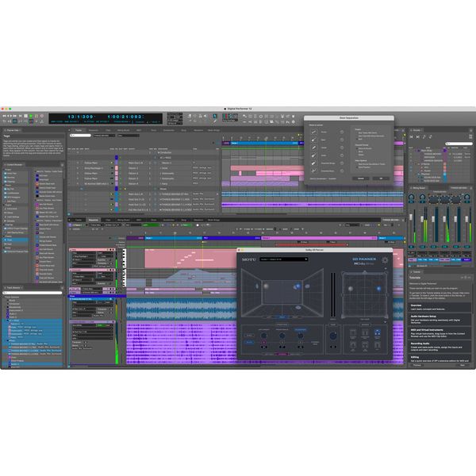Switch to Clips tab in upper Tracks window
This screenshot has width=476, height=476.
pos(108,130)
